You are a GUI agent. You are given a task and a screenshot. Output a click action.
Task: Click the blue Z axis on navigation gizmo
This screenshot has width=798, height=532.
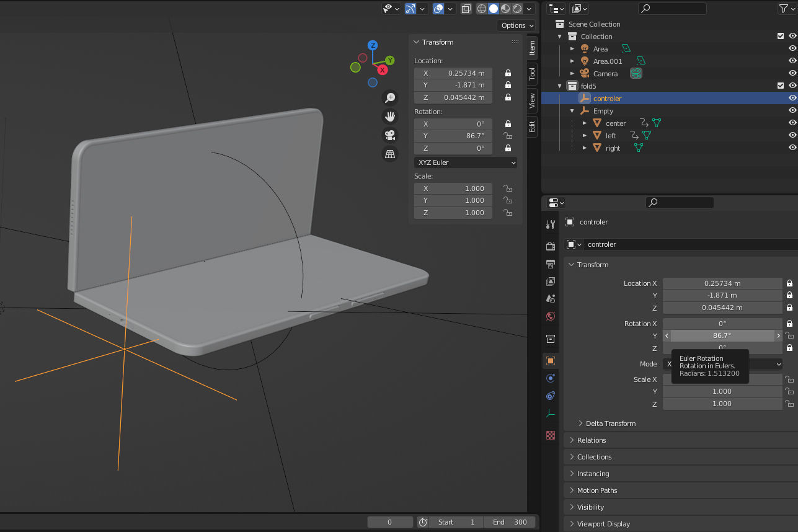[x=373, y=45]
